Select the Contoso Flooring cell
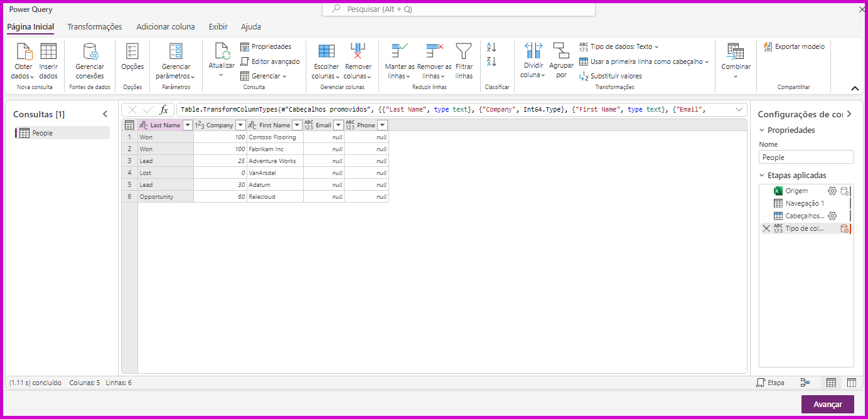 coord(275,137)
